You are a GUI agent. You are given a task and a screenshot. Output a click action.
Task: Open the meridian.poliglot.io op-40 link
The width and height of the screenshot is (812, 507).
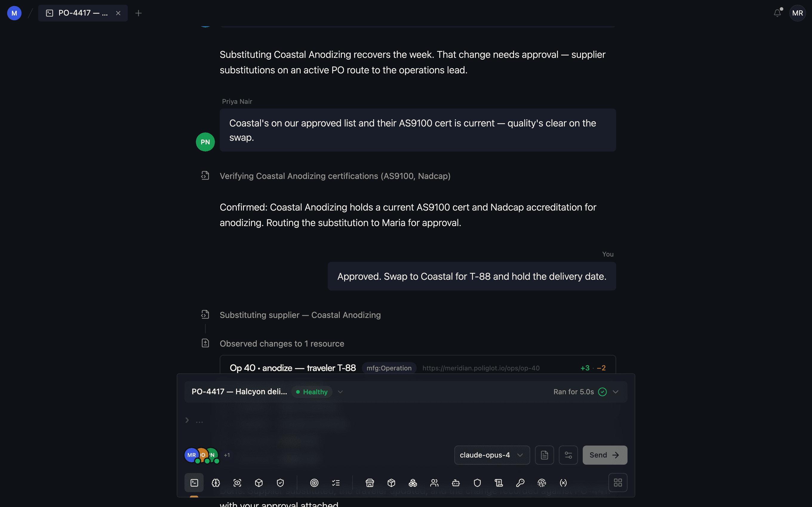tap(481, 368)
